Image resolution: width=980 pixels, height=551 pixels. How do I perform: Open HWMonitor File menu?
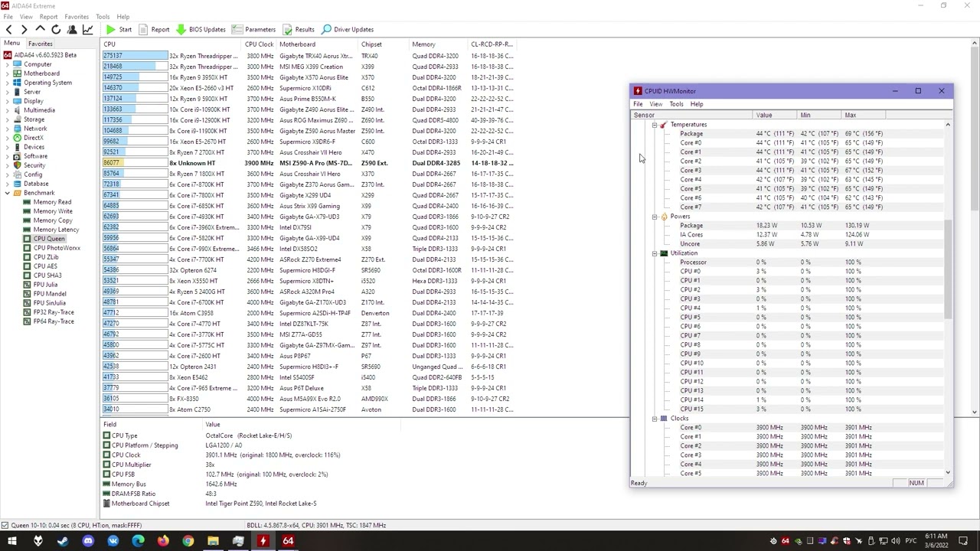[x=638, y=104]
